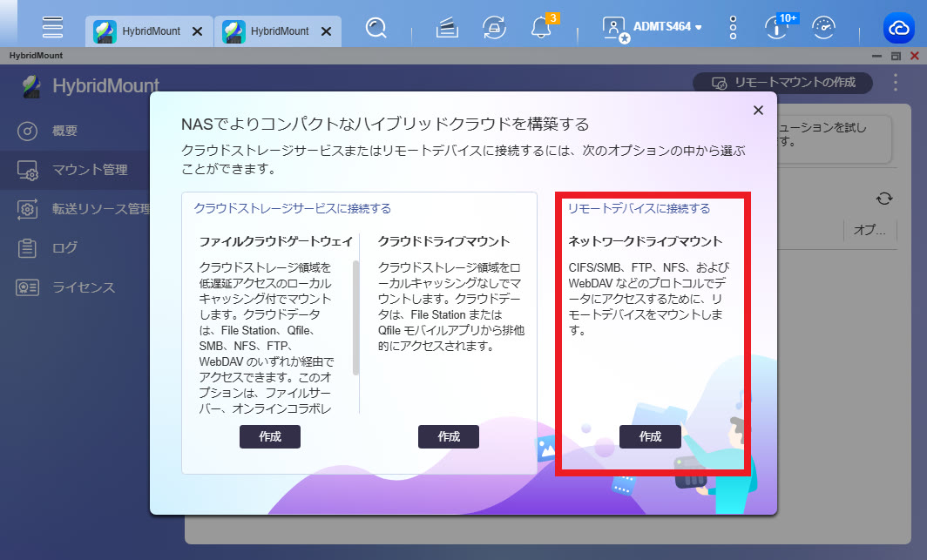Click the blue cloud icon at top right
The width and height of the screenshot is (927, 560).
coord(897,29)
